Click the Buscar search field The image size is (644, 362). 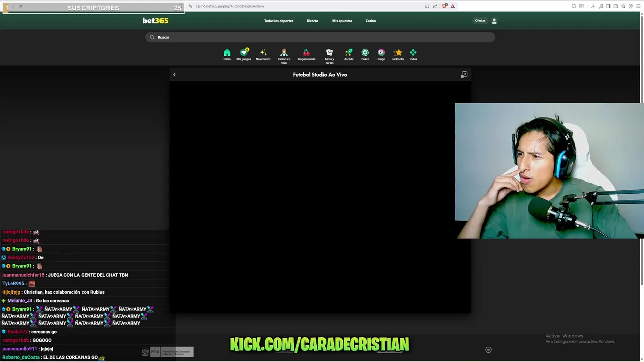click(320, 37)
